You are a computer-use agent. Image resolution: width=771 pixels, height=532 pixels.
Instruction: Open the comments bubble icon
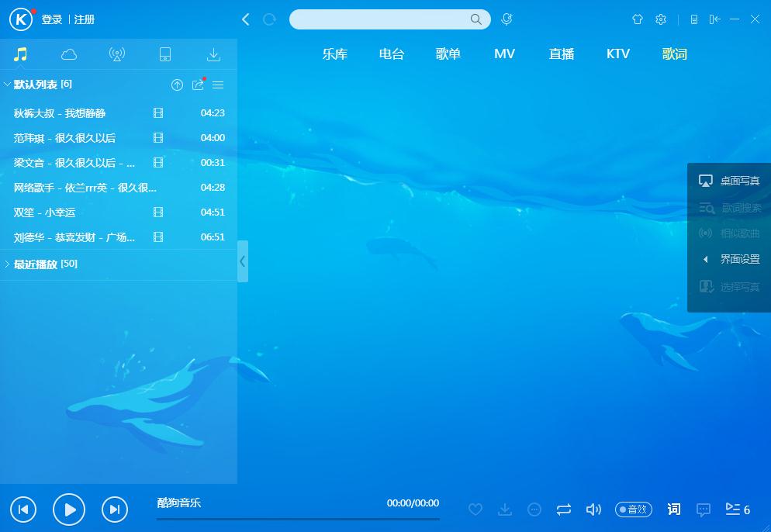(704, 510)
